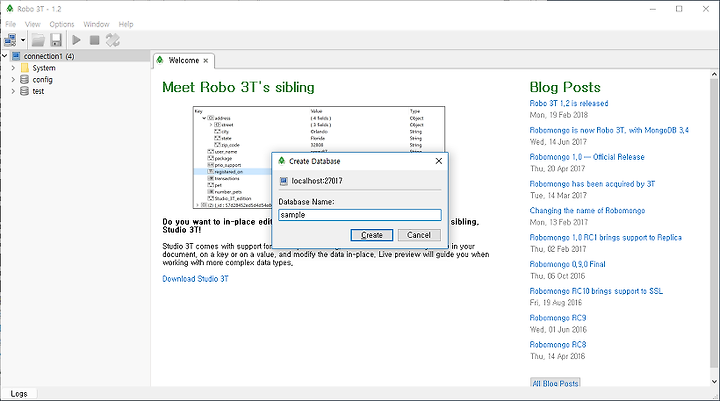
Task: Expand the test database node
Action: [13, 91]
